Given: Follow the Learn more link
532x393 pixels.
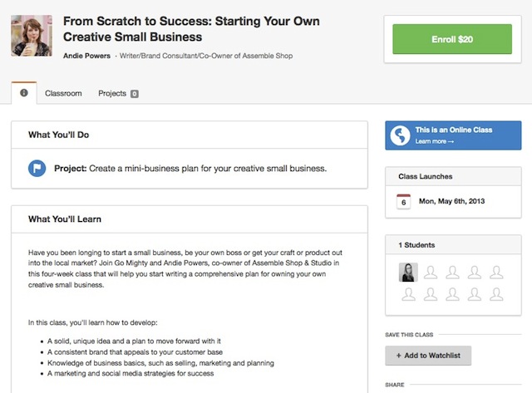Looking at the screenshot, I should (435, 142).
